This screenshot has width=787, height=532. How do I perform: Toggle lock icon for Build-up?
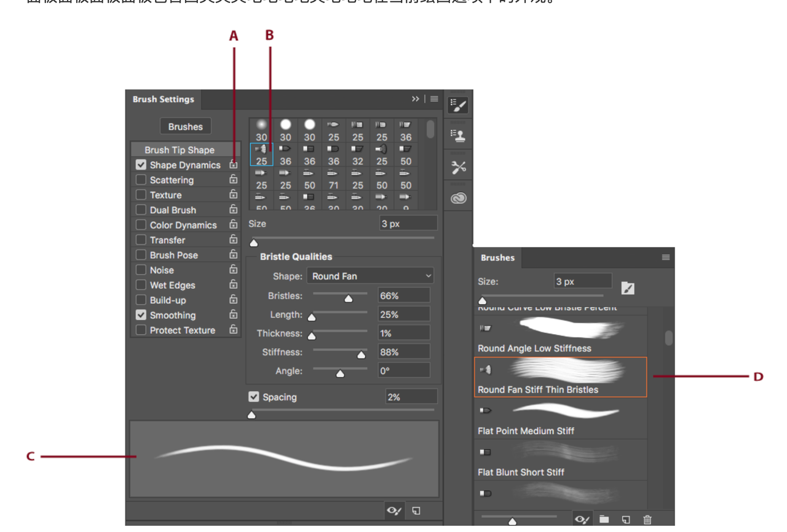[x=233, y=299]
